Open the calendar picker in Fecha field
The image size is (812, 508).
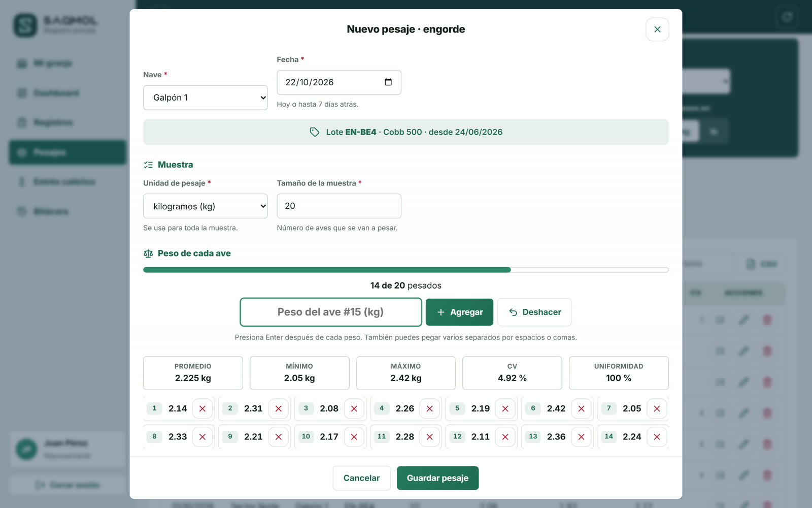pos(388,82)
